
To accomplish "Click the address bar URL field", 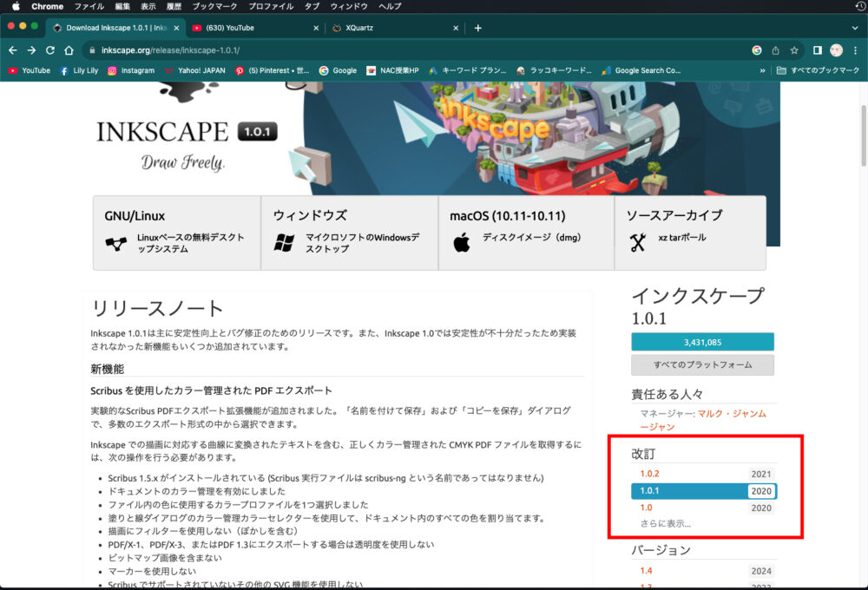I will pos(417,50).
